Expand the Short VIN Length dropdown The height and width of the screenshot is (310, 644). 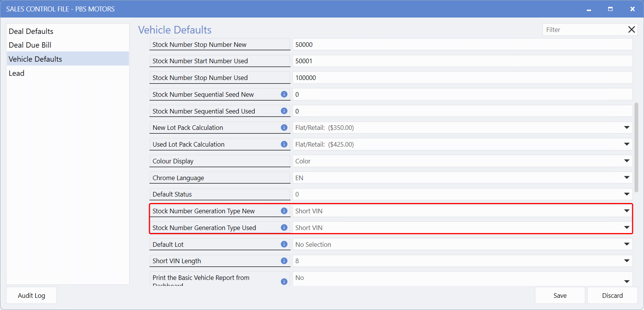tap(626, 261)
